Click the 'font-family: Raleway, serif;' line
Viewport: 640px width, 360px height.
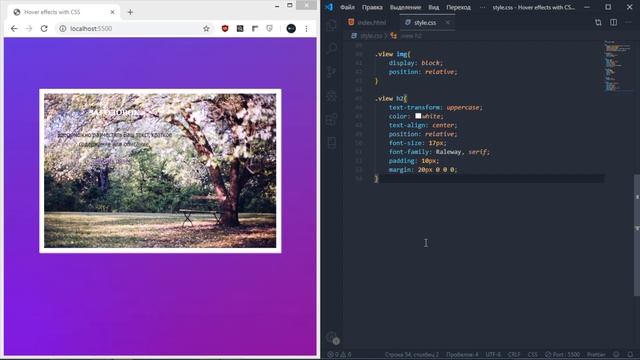[439, 152]
